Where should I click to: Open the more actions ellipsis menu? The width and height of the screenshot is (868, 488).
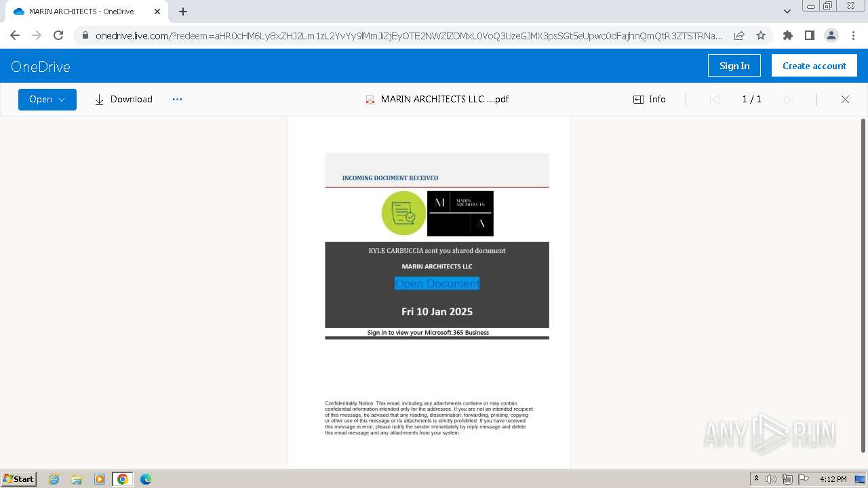click(178, 99)
